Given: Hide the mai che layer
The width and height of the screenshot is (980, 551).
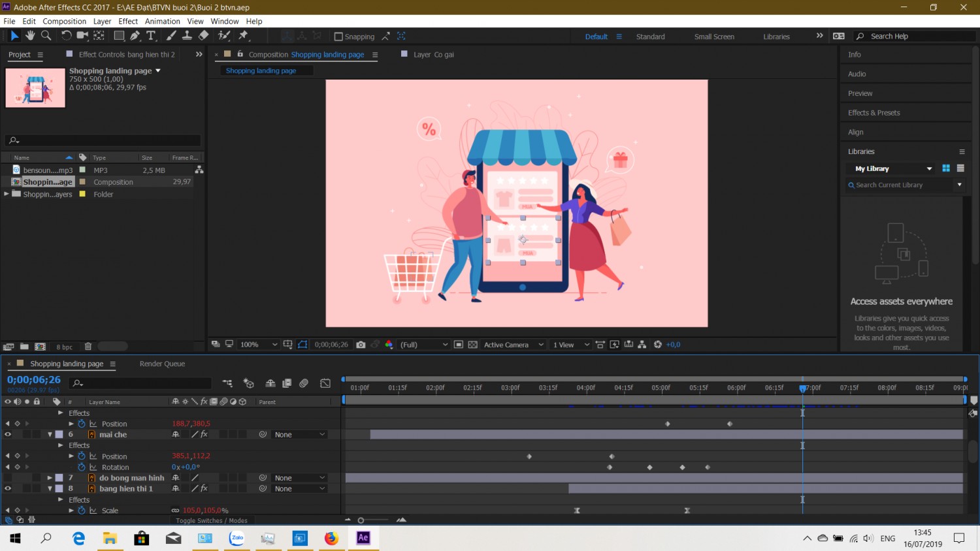Looking at the screenshot, I should 8,434.
